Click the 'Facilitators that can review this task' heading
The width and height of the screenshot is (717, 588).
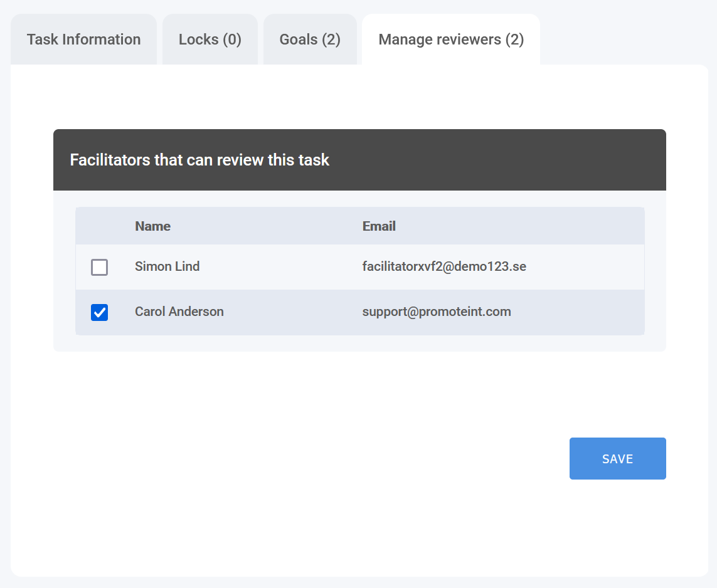point(199,160)
